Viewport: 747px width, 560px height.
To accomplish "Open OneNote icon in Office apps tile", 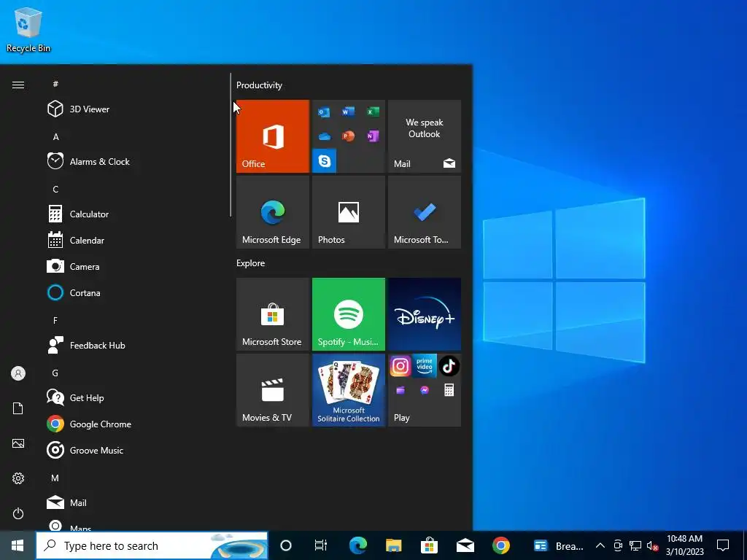I will (373, 136).
